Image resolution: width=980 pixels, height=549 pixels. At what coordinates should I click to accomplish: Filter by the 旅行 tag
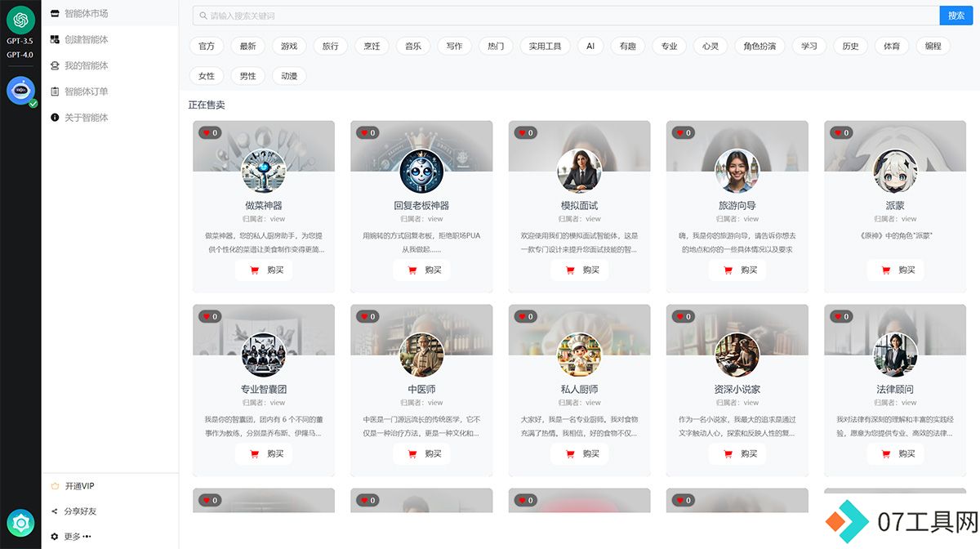point(331,47)
